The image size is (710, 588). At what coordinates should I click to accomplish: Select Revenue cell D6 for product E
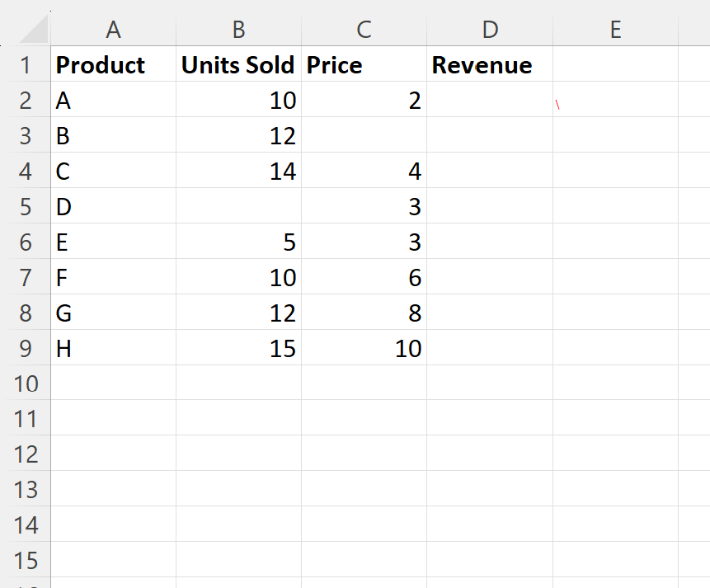[x=490, y=242]
